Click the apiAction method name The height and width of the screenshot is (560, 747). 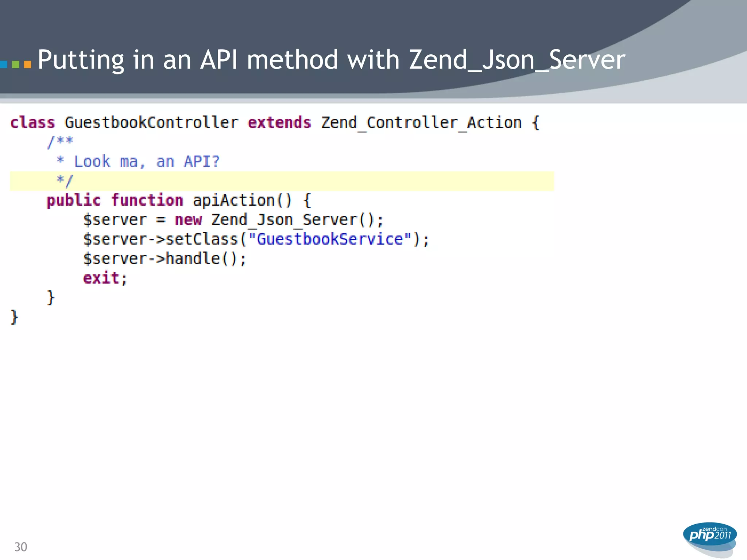pyautogui.click(x=233, y=201)
